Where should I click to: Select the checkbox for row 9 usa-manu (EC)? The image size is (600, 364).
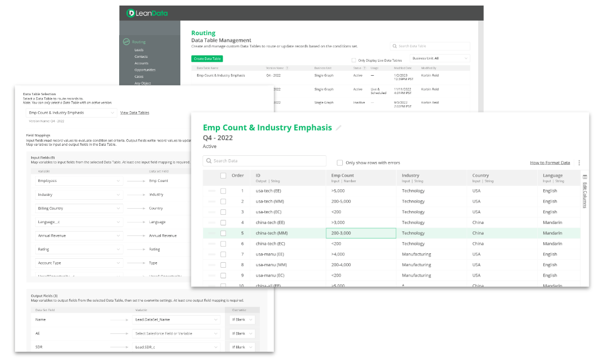(223, 276)
